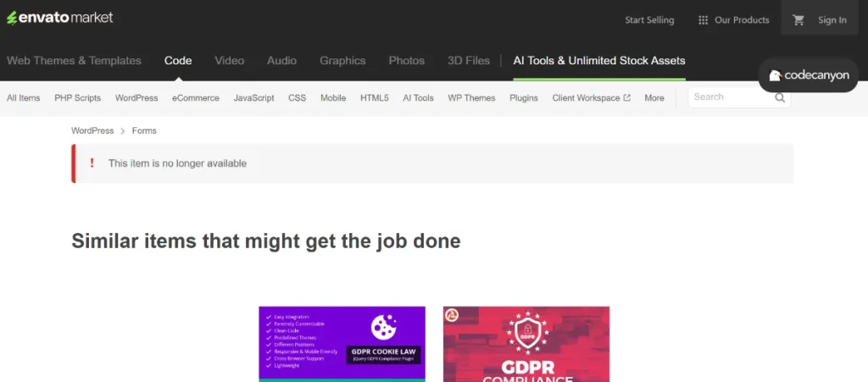Open PHP Scripts category
This screenshot has width=868, height=382.
(x=77, y=98)
